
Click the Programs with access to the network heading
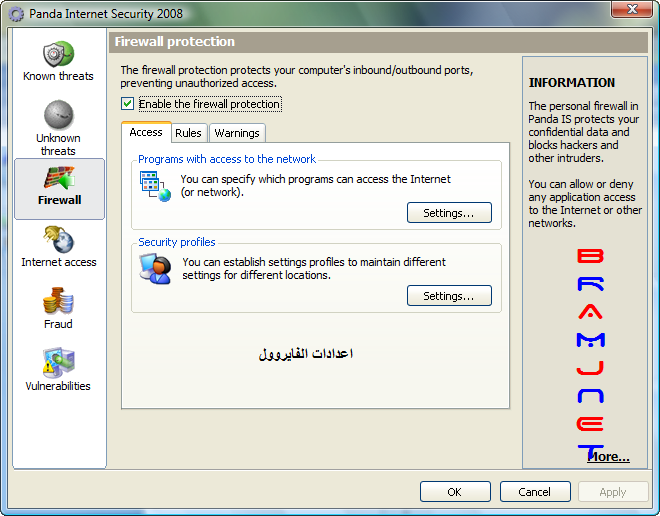(x=227, y=159)
